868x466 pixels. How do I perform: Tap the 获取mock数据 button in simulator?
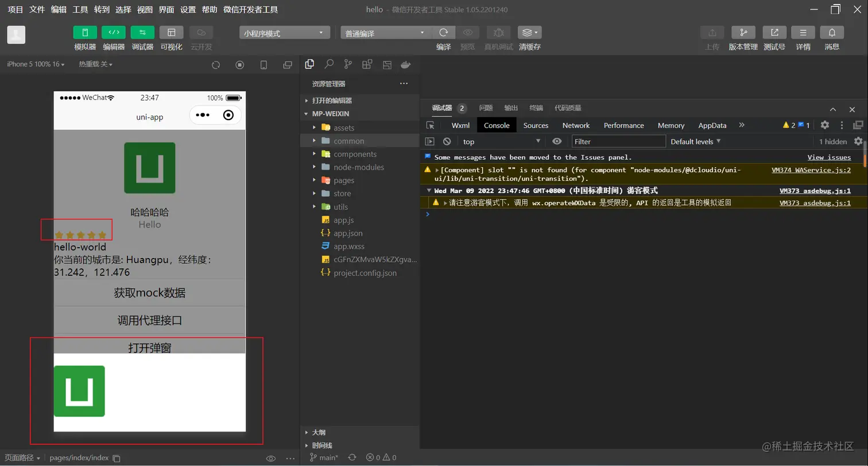(x=150, y=292)
